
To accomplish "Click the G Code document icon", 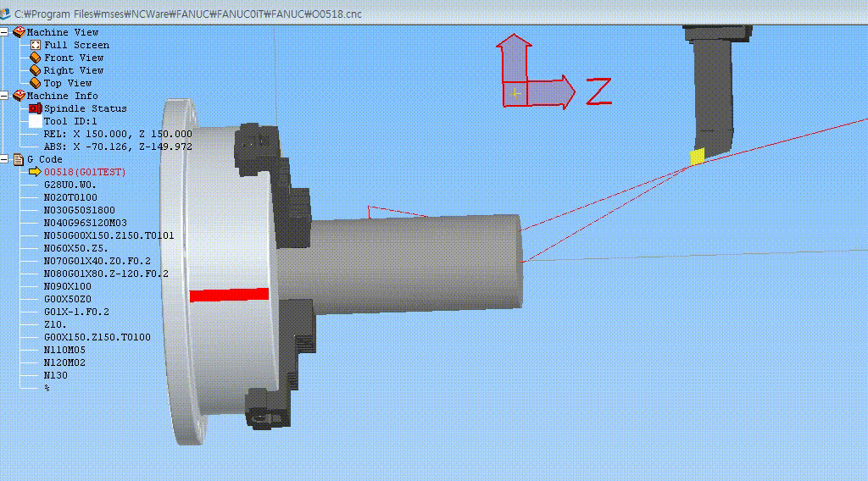I will click(x=19, y=159).
